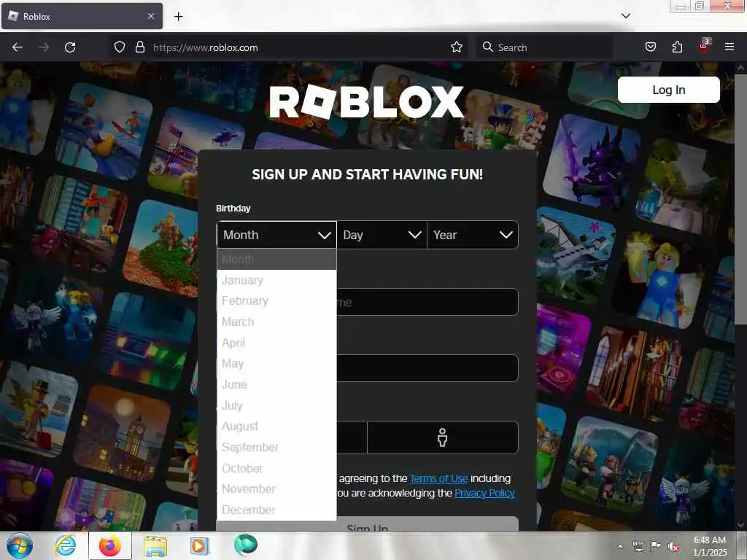The image size is (747, 560).
Task: Open the network tray icon
Action: pos(638,546)
